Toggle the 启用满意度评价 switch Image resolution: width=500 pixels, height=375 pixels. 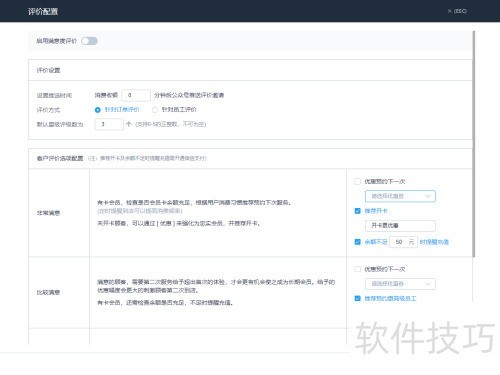pyautogui.click(x=89, y=41)
